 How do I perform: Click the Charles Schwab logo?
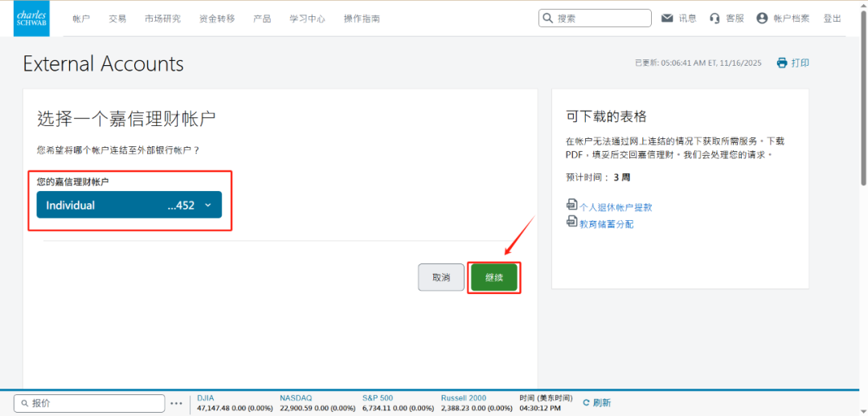31,18
